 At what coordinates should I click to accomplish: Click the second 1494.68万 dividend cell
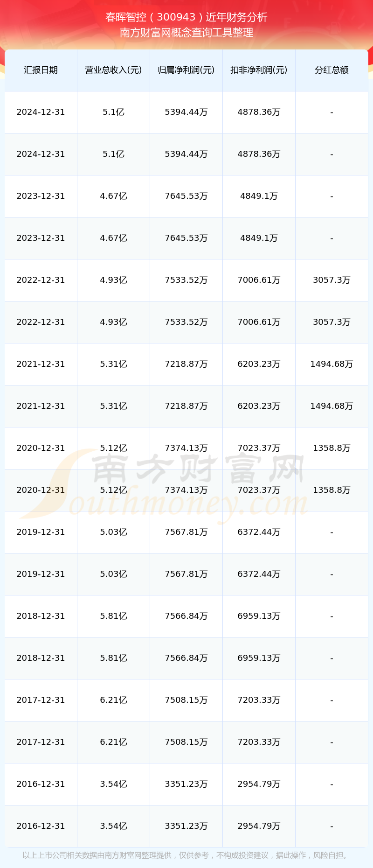(332, 406)
